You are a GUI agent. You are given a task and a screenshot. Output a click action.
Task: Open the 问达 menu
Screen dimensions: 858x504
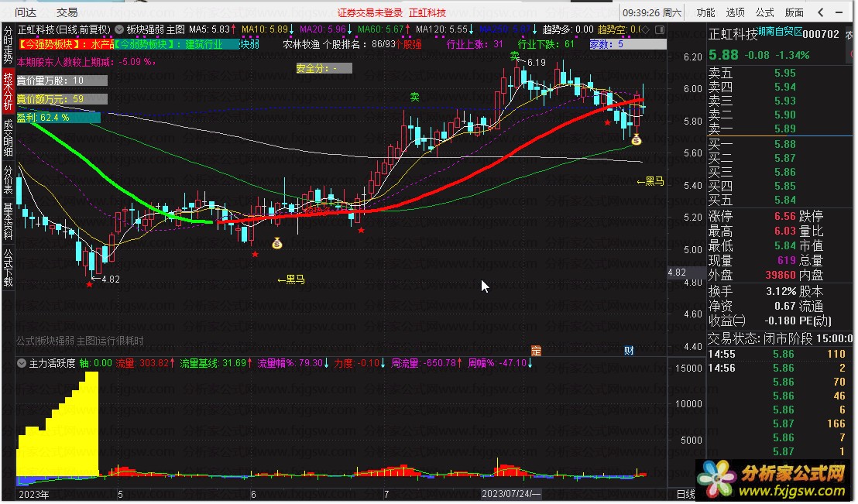pos(26,12)
